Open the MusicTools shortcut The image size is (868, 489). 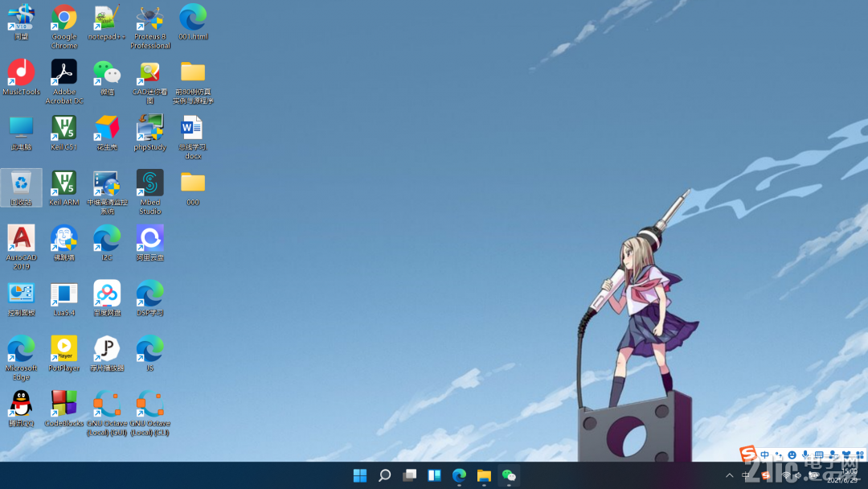(x=21, y=77)
